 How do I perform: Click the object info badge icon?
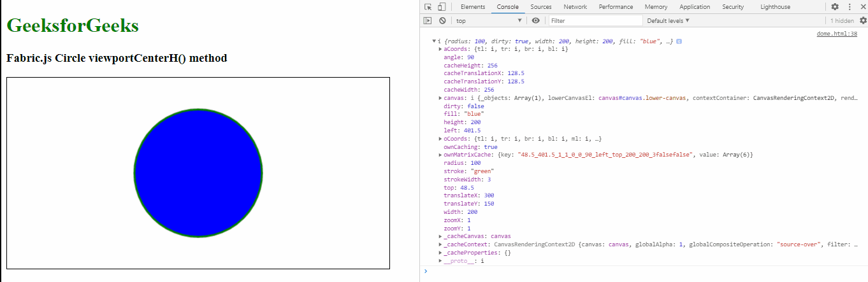[x=679, y=41]
